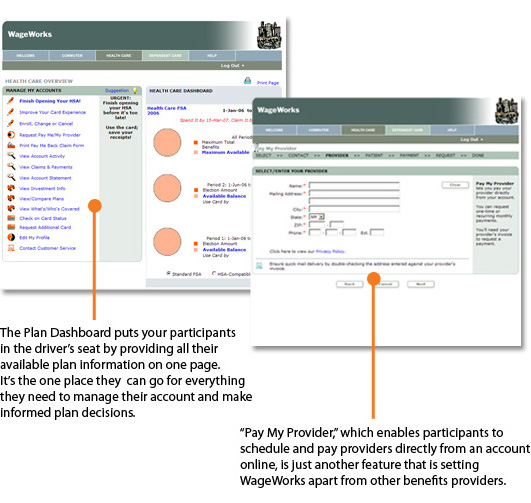This screenshot has height=503, width=531.
Task: Select the HSA-Compatible radio button
Action: [x=214, y=273]
